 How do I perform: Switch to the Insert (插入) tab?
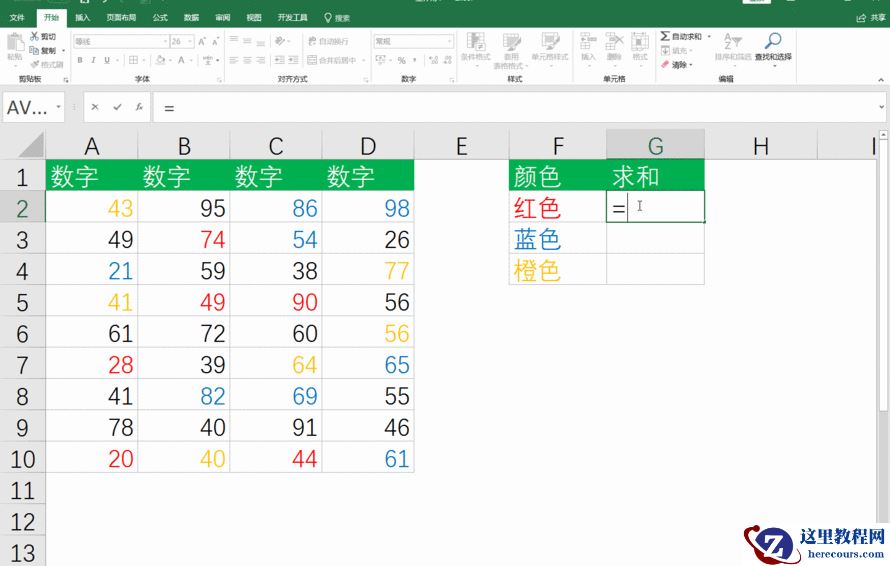point(82,18)
